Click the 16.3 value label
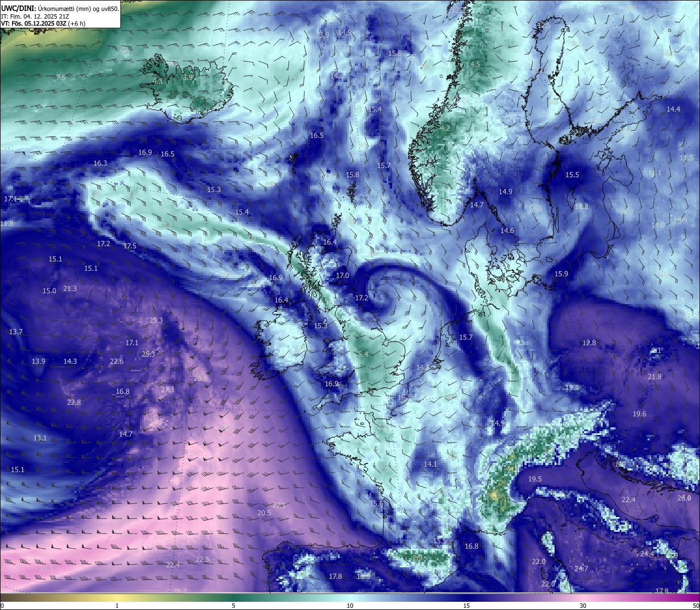700x610 pixels. coord(100,163)
